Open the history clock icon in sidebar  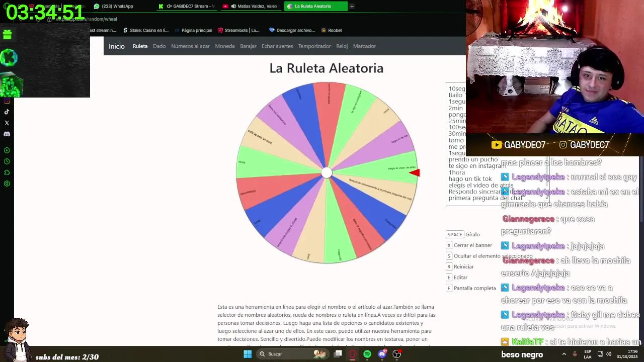(7, 161)
